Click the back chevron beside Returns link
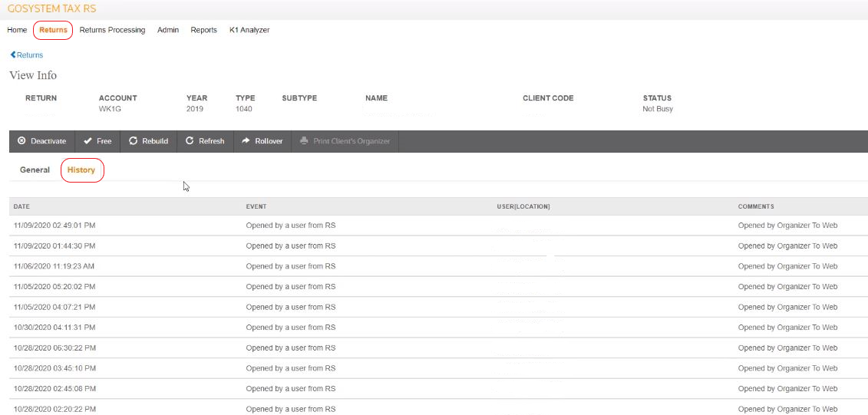The height and width of the screenshot is (415, 868). click(x=13, y=54)
